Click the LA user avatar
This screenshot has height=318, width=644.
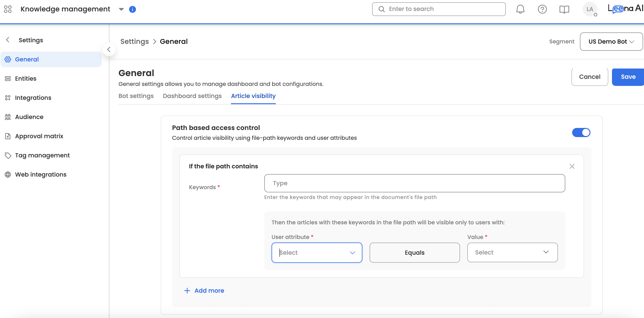click(590, 9)
